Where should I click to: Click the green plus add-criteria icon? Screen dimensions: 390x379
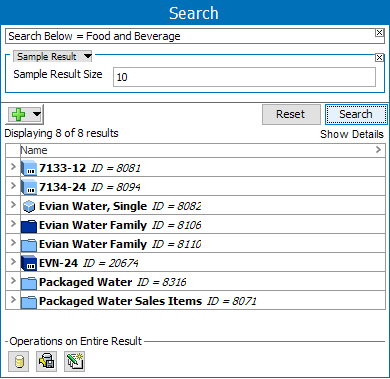pos(18,115)
